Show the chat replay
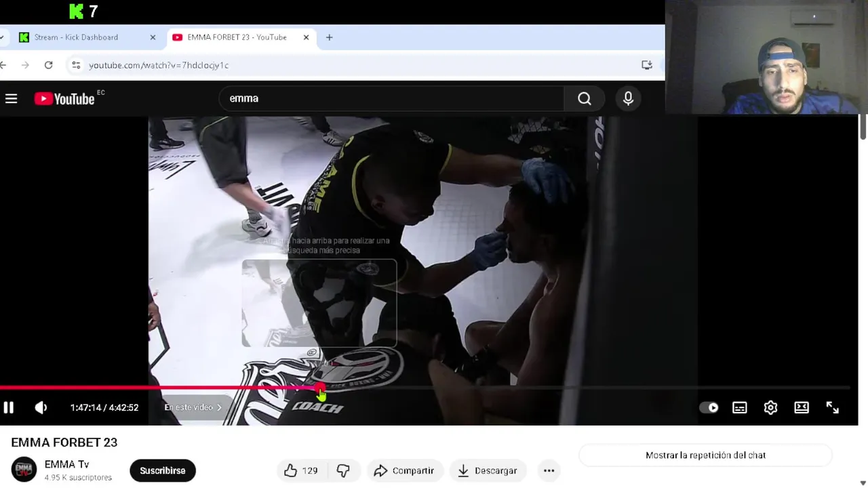This screenshot has height=488, width=868. coord(705,455)
